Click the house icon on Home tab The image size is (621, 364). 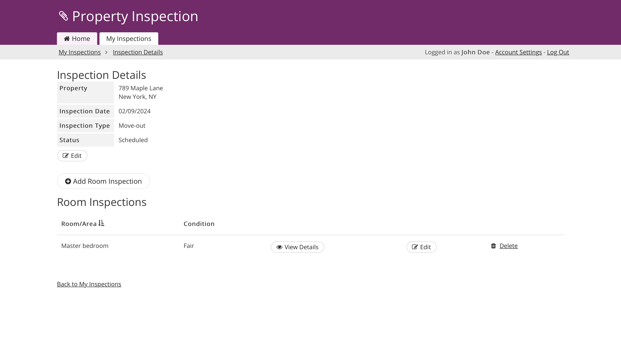click(x=67, y=39)
